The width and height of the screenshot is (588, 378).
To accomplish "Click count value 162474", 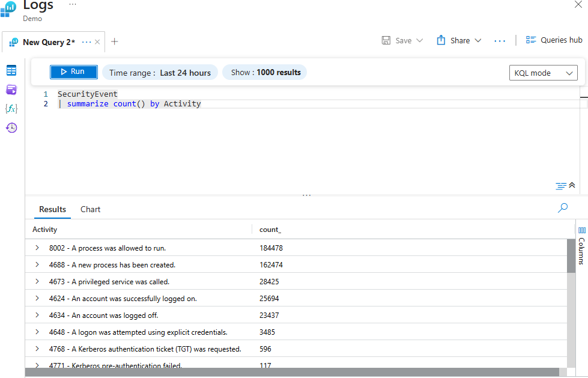I will (x=271, y=265).
